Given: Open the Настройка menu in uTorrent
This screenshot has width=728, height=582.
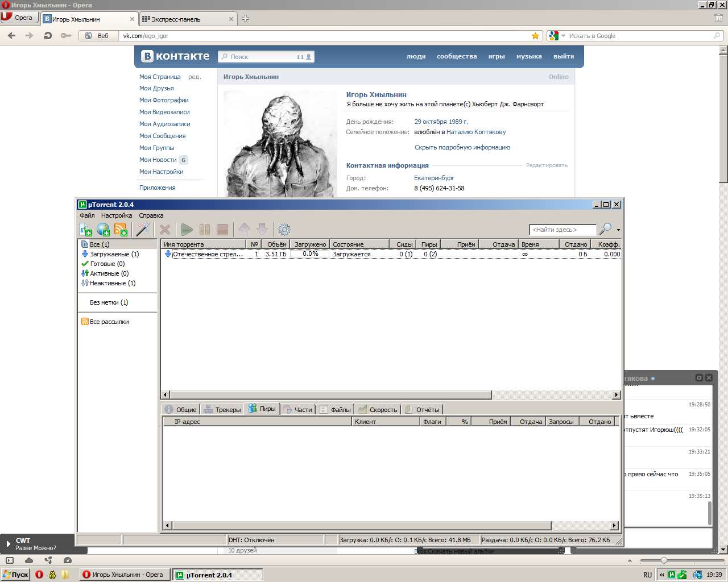Looking at the screenshot, I should pos(117,215).
